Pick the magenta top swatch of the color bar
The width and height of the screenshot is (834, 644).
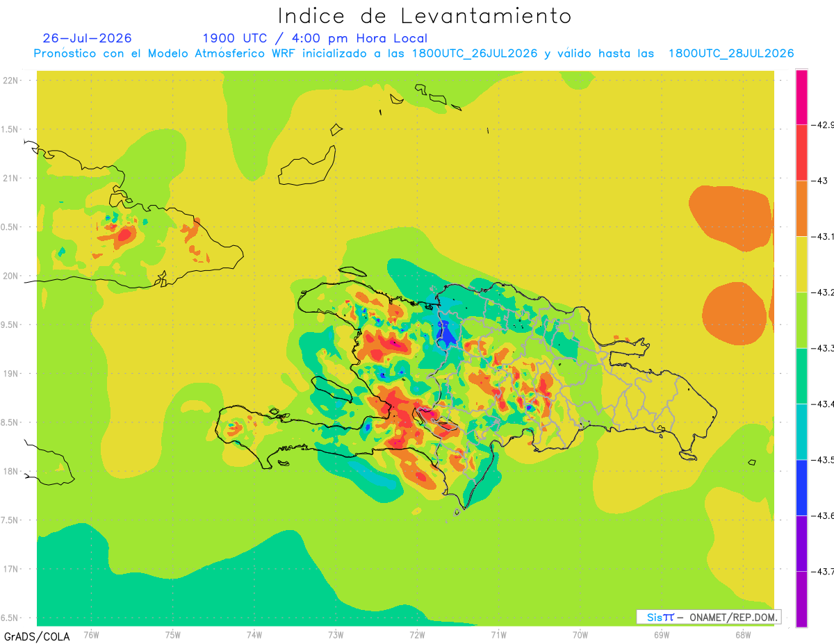click(801, 97)
